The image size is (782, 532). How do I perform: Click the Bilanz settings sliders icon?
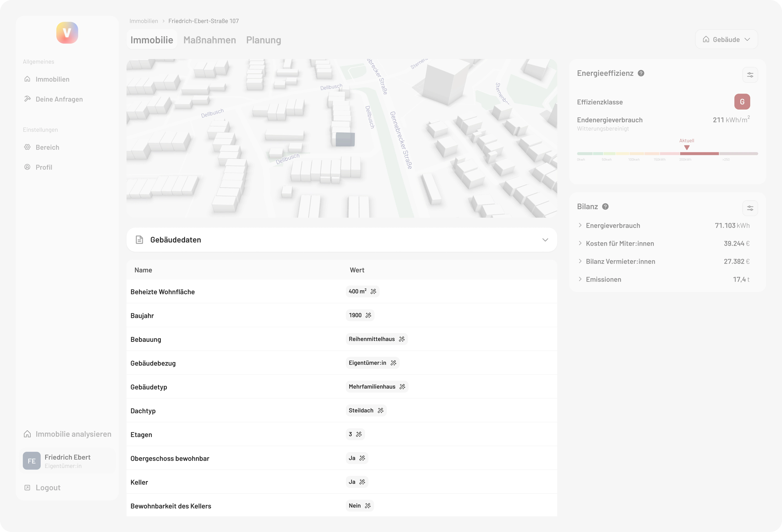click(x=751, y=208)
